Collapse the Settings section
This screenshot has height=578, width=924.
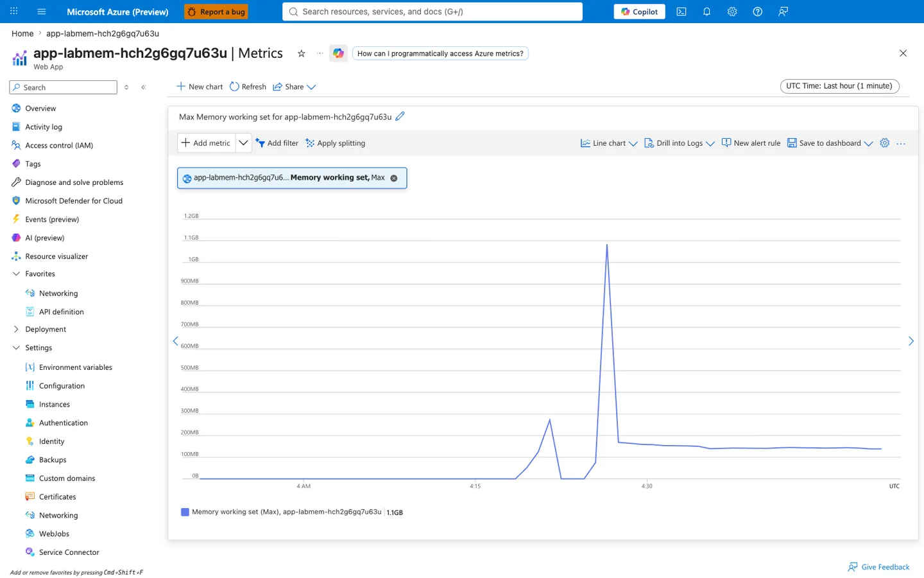[16, 348]
